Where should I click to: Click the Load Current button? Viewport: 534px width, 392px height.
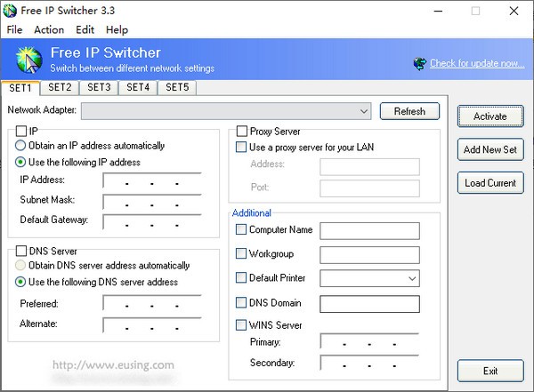pos(490,183)
